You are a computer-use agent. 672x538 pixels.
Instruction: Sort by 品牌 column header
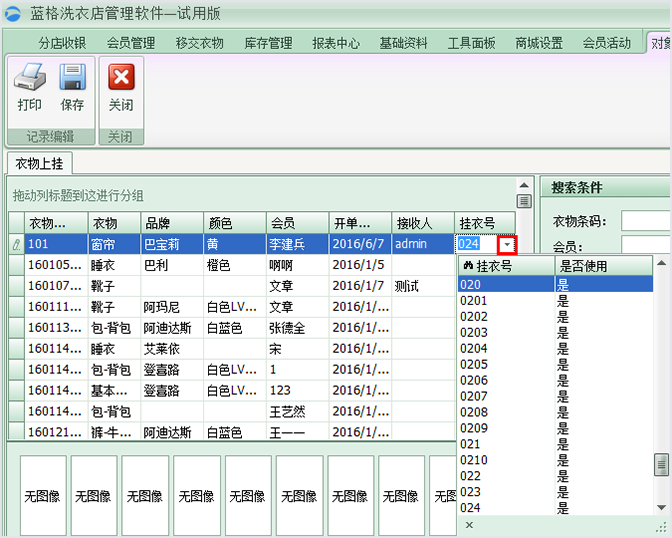pos(172,223)
